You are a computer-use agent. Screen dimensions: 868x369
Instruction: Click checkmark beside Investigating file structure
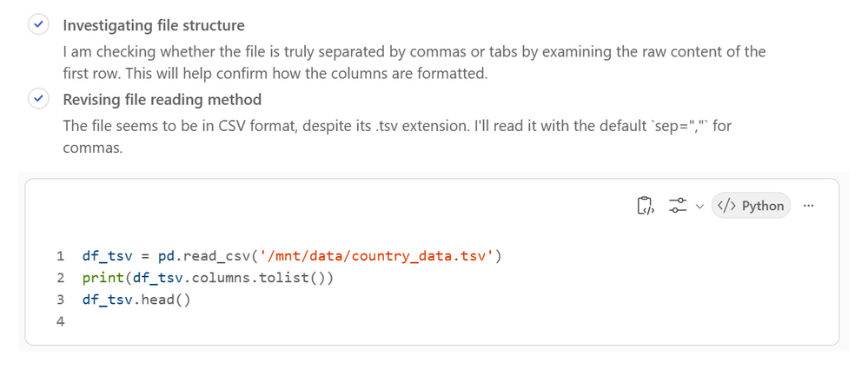click(x=38, y=25)
